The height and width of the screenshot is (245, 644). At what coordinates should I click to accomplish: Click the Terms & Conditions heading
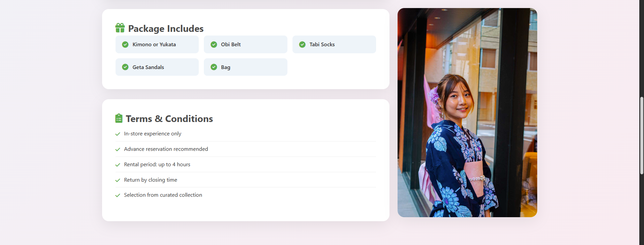(x=169, y=119)
